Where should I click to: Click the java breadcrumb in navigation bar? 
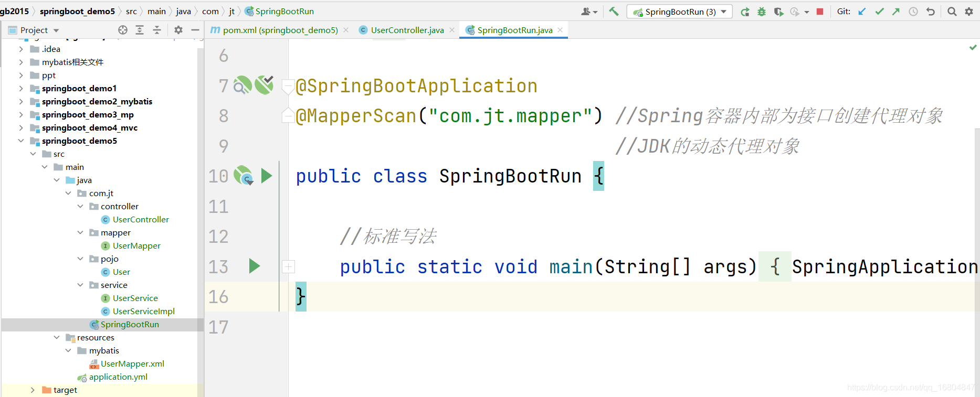[183, 11]
